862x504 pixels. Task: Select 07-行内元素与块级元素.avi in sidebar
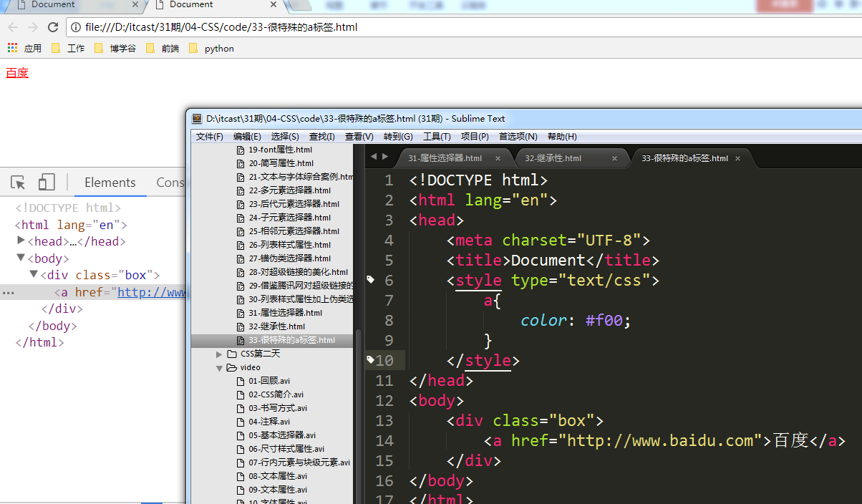pos(299,462)
